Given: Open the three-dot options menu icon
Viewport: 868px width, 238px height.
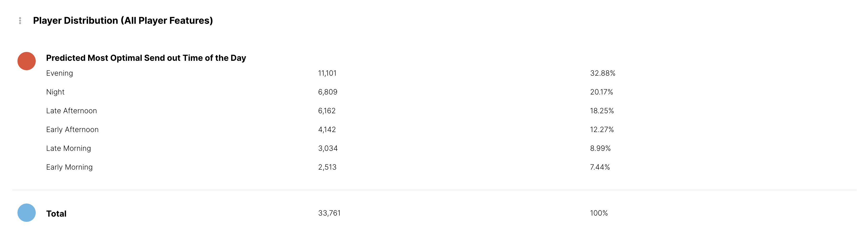Looking at the screenshot, I should (20, 21).
